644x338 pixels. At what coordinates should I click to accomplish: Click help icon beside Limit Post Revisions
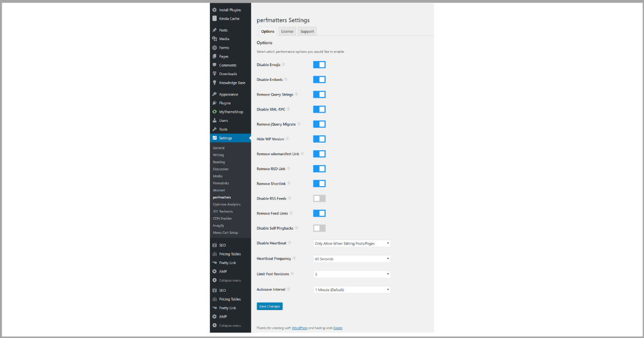(x=292, y=274)
